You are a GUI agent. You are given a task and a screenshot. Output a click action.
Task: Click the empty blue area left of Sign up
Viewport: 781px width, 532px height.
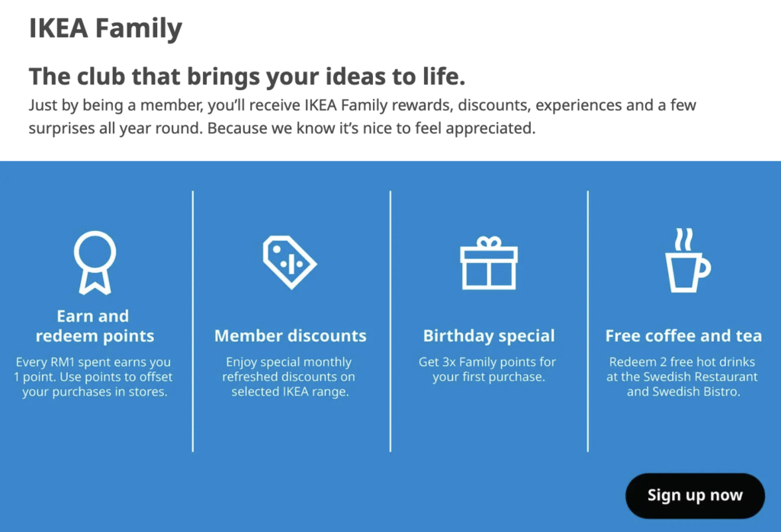point(381,494)
